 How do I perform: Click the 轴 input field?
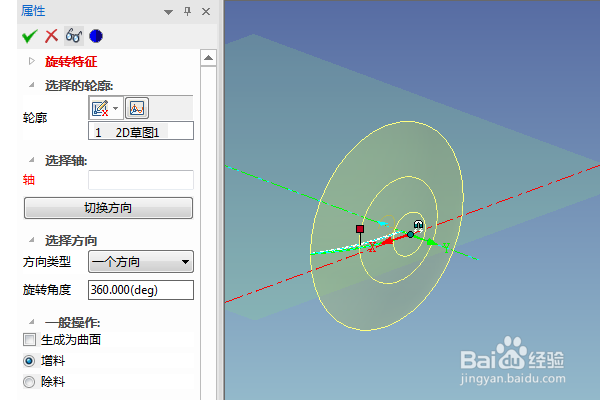[141, 180]
